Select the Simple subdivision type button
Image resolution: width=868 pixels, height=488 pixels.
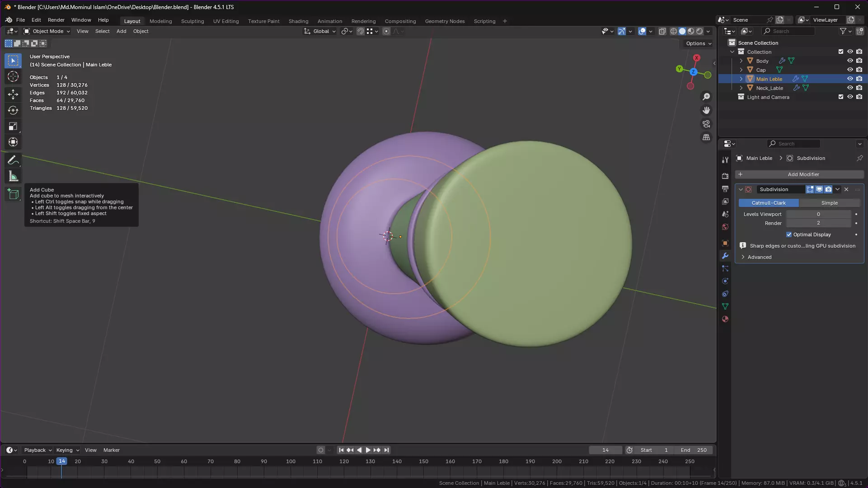click(x=829, y=203)
